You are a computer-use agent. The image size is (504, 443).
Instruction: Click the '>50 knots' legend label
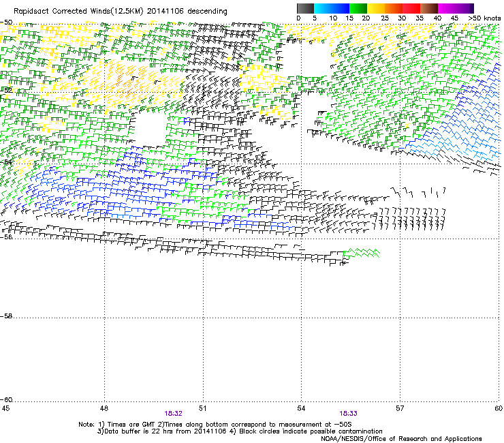[x=484, y=18]
